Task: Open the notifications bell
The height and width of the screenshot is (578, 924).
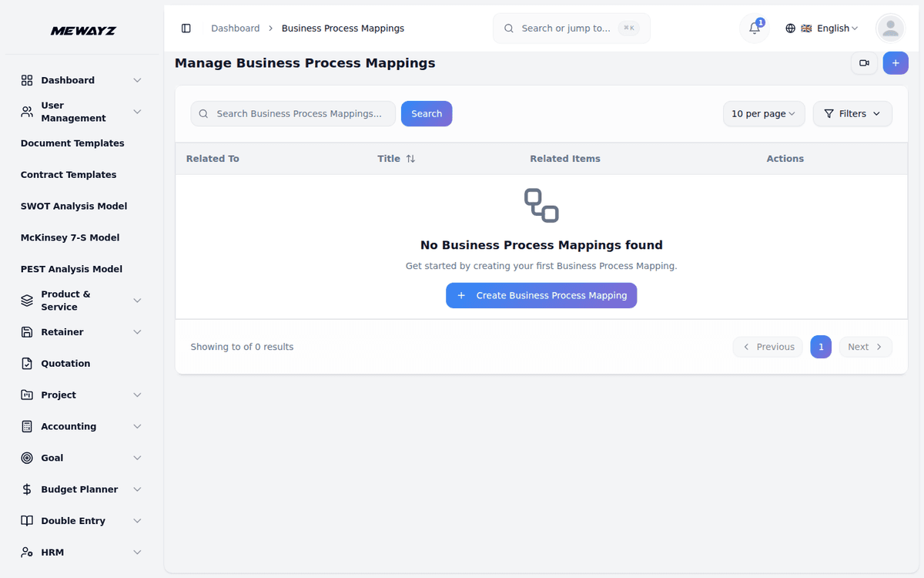Action: point(755,29)
